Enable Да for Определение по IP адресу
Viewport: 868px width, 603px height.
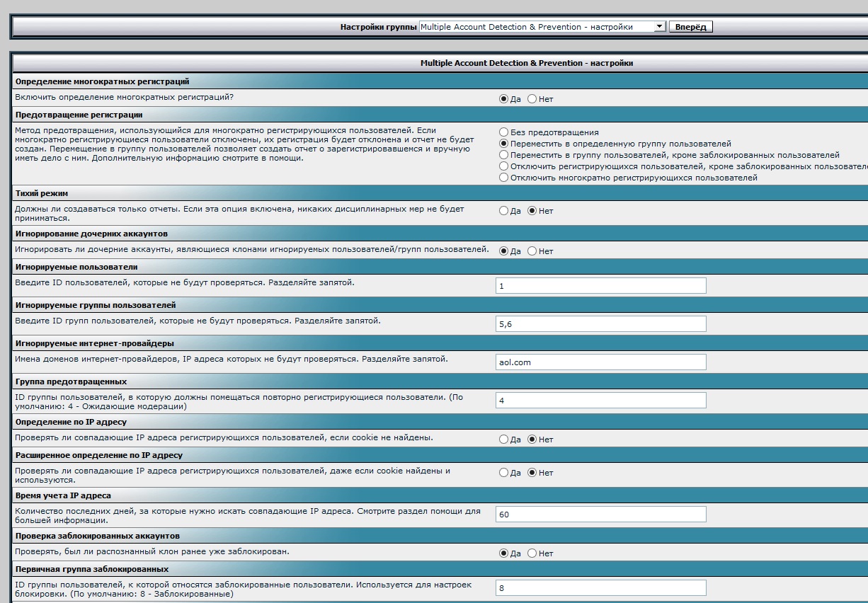click(x=504, y=440)
